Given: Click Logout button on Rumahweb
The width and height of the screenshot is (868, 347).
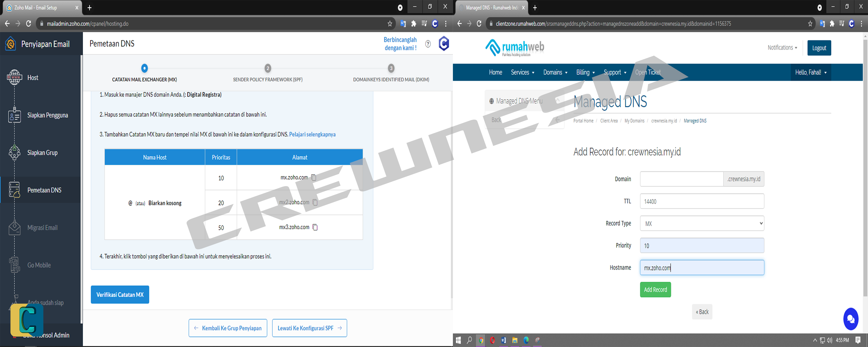Looking at the screenshot, I should point(819,48).
